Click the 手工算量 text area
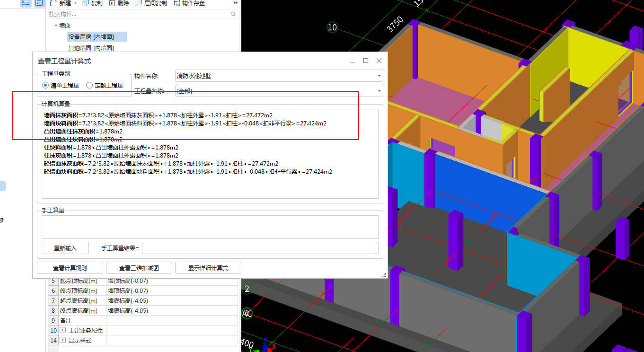Screen dimensions: 644x352 (210, 227)
